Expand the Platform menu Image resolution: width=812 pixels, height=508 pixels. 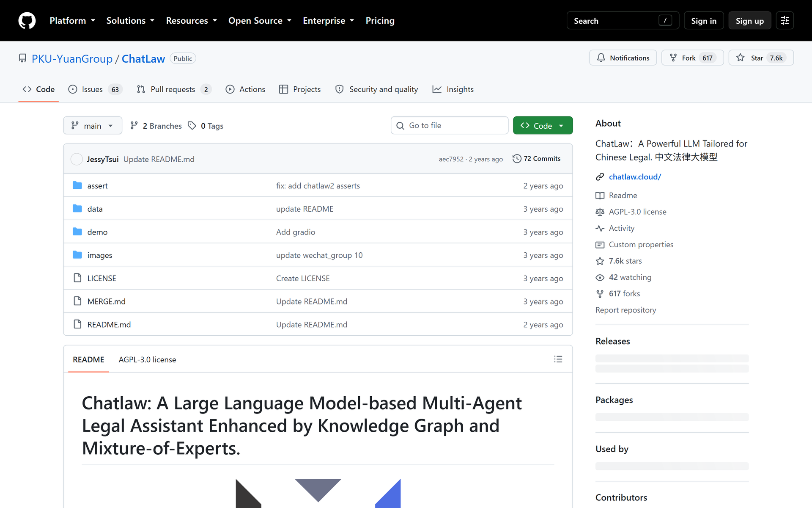click(x=72, y=20)
